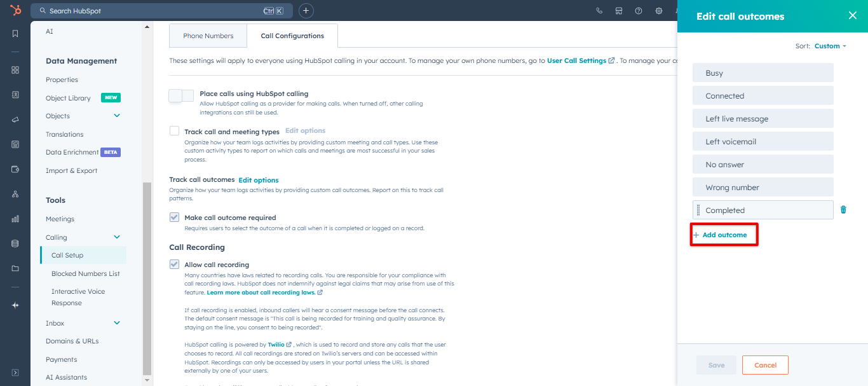The width and height of the screenshot is (868, 386).
Task: Expand the left navigation rail arrow
Action: point(15,373)
